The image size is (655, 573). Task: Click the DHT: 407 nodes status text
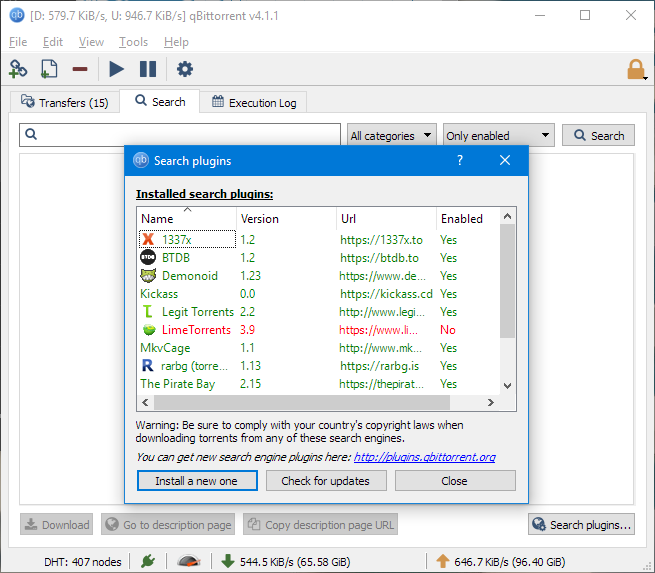(83, 562)
